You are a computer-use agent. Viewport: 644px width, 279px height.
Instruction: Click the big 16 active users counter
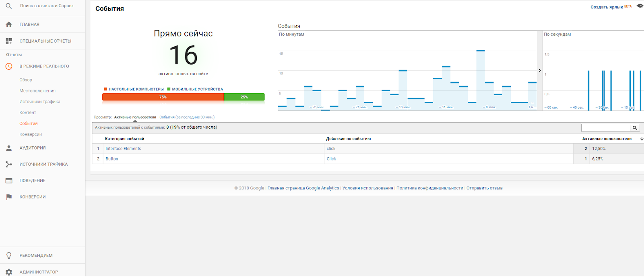[x=183, y=55]
